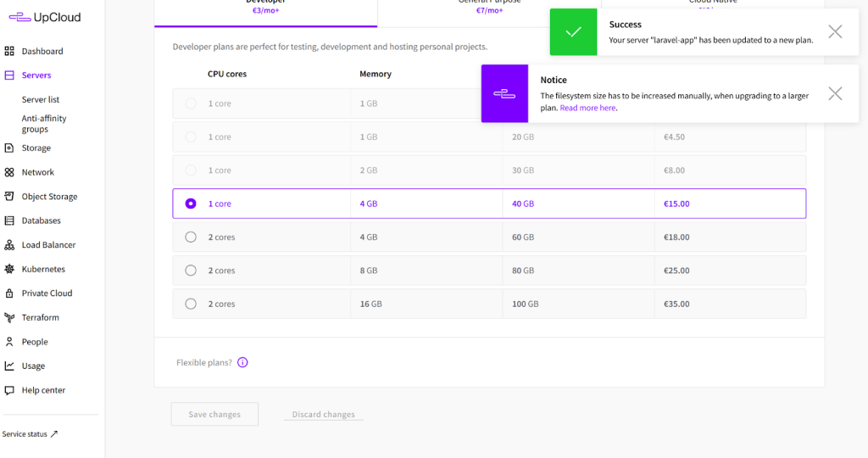This screenshot has width=868, height=458.
Task: Click the Flexible plans info icon
Action: 242,362
